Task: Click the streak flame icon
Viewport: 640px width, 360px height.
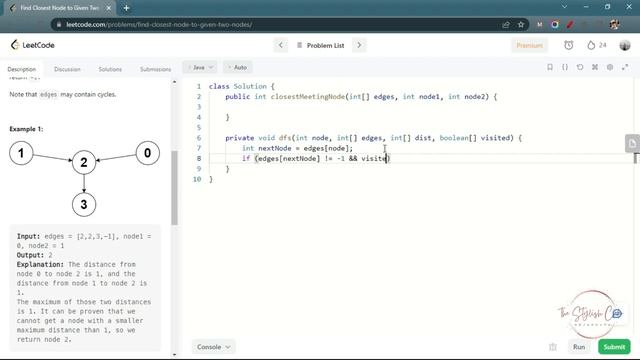Action: click(x=591, y=45)
